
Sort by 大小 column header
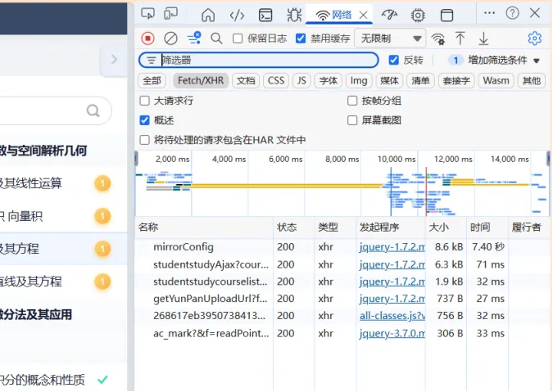pos(446,228)
